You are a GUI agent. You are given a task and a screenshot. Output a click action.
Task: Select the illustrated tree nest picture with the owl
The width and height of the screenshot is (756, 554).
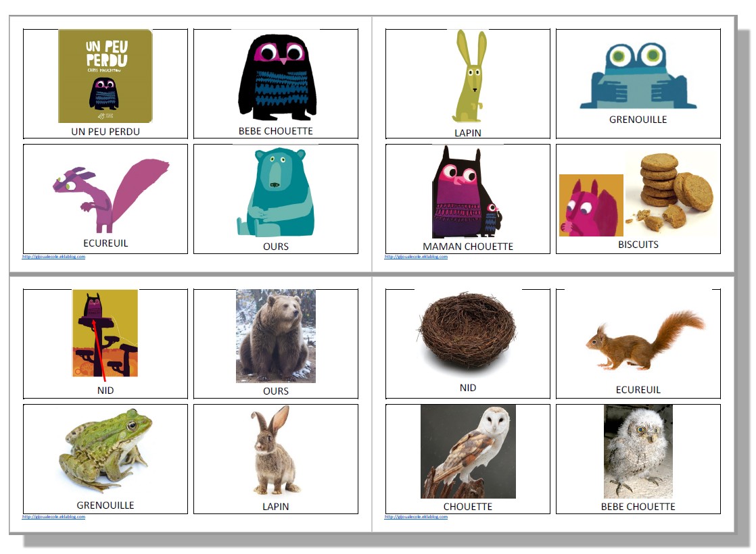105,333
